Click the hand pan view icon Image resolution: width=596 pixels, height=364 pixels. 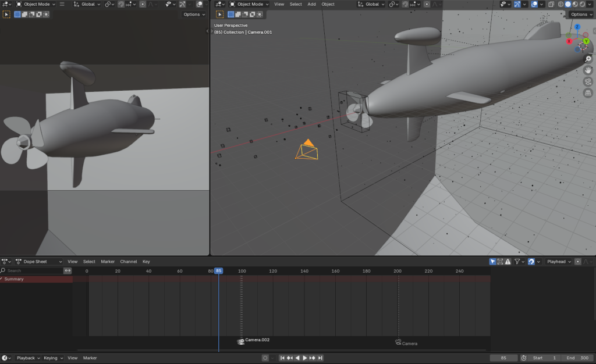click(x=588, y=70)
